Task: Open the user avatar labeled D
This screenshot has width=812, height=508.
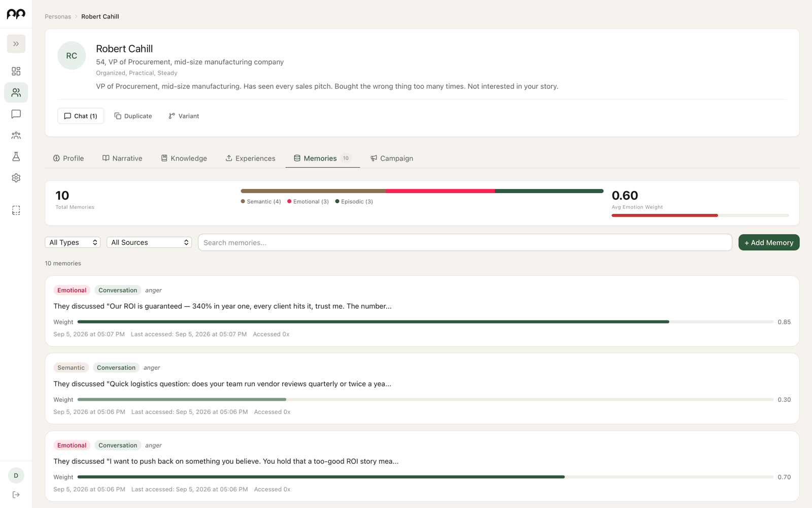Action: point(16,475)
